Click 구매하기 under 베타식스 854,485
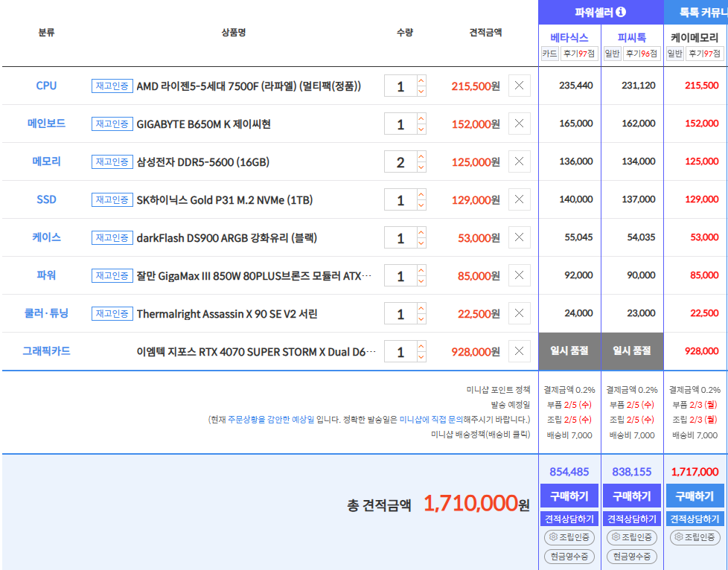Screen dimensions: 728x570 tap(569, 496)
